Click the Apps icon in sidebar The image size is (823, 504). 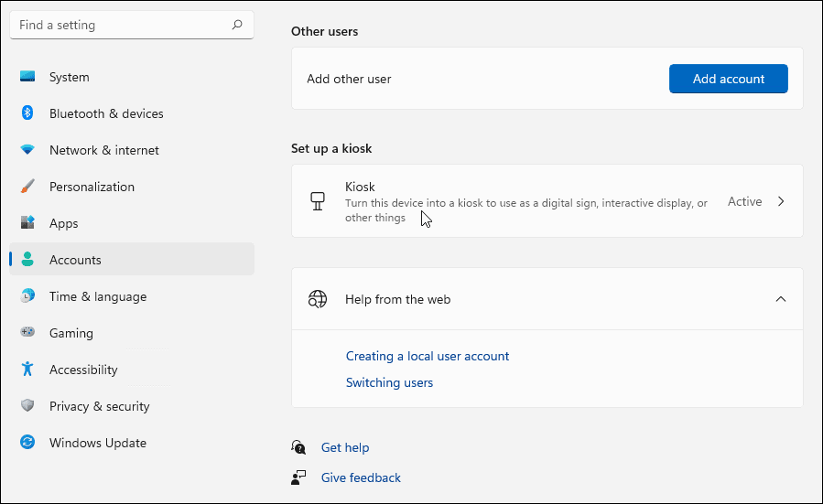tap(27, 223)
